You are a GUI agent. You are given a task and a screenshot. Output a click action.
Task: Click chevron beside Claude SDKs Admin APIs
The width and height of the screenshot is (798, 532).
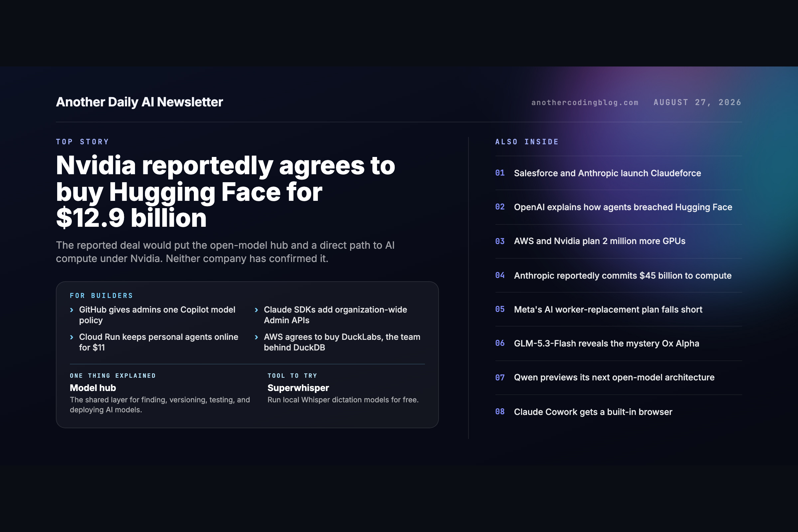[x=256, y=310]
